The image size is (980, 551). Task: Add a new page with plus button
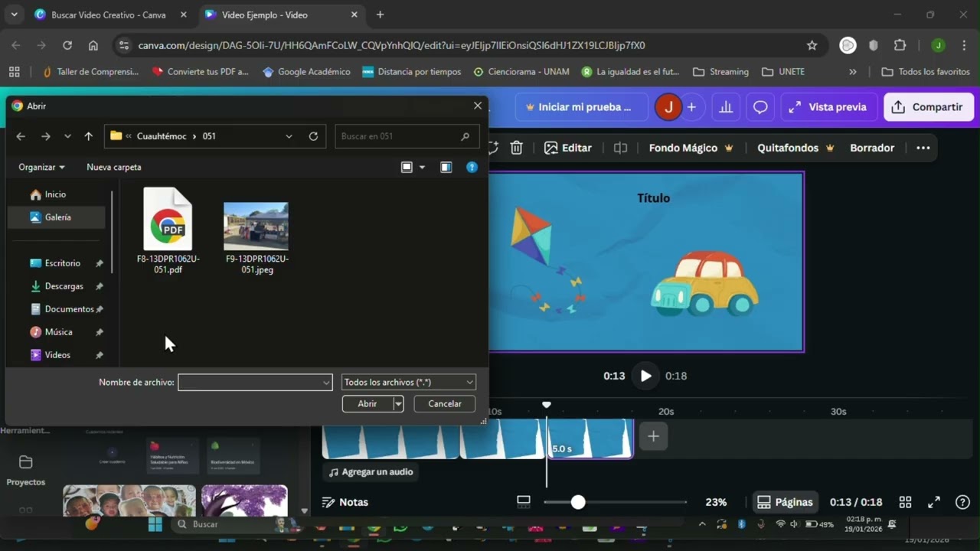[x=653, y=436]
